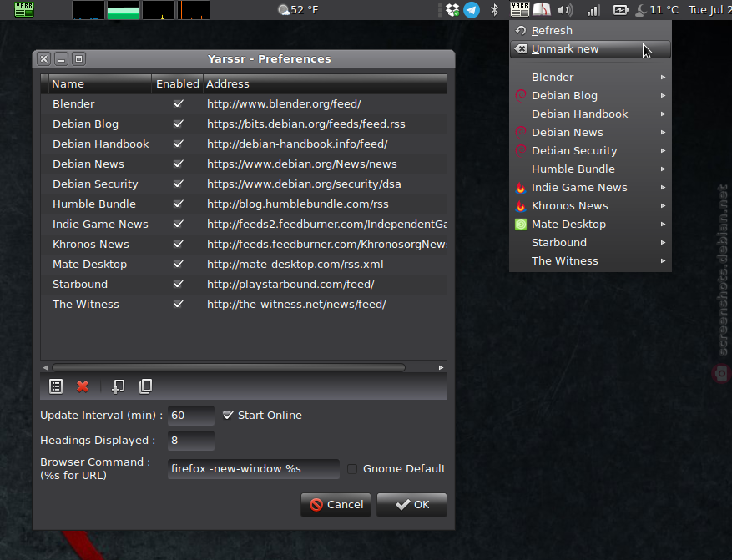This screenshot has height=560, width=732.
Task: Click the Enabled column header
Action: [x=178, y=84]
